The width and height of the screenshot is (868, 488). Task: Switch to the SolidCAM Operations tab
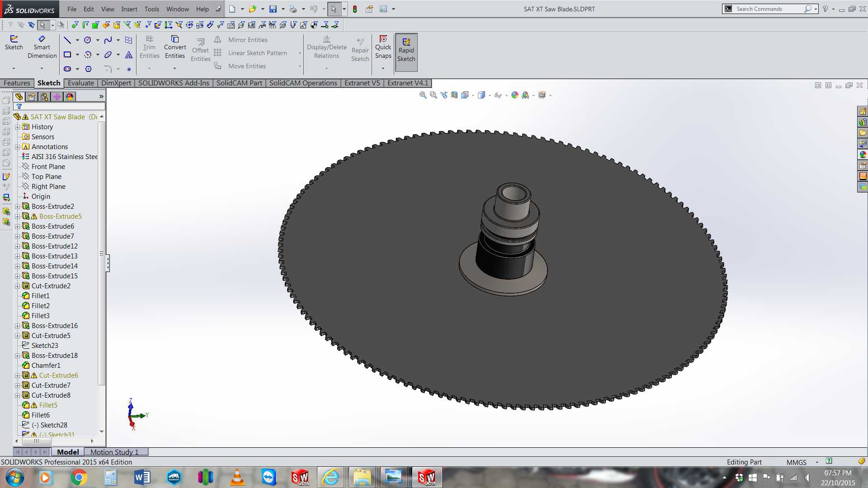click(303, 83)
